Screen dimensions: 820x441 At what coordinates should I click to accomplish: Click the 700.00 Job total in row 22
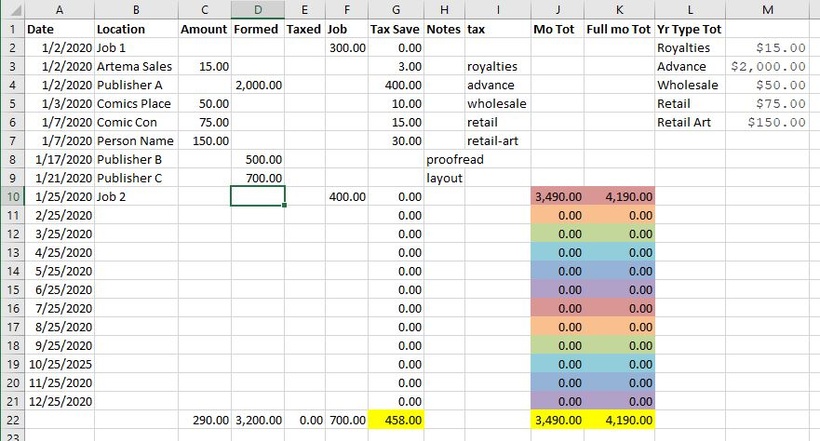coord(347,420)
